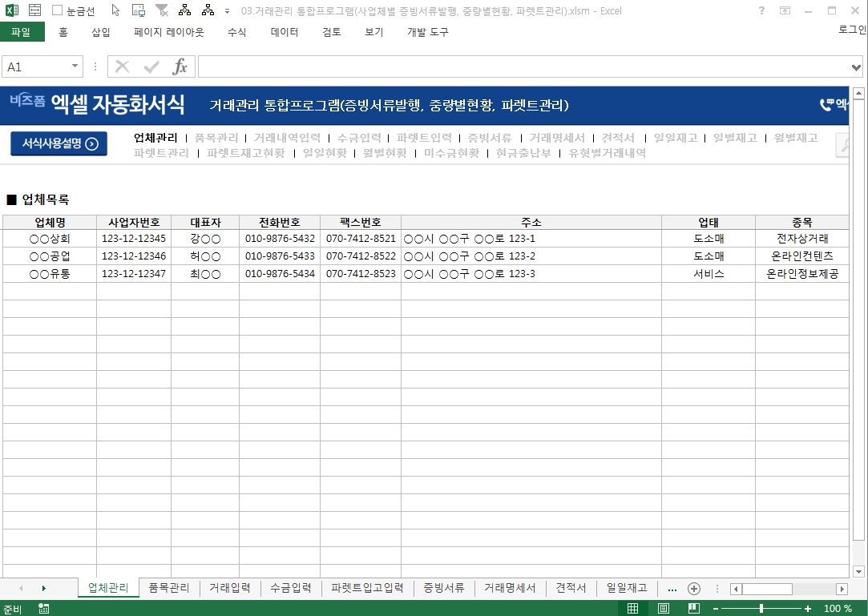Toggle the 눈금선 gridlines checkbox
The height and width of the screenshot is (616, 868).
(x=57, y=10)
